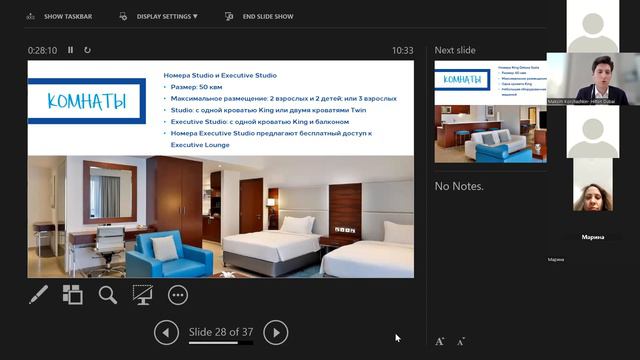Click Show Taskbar option
This screenshot has height=360, width=640.
(68, 16)
